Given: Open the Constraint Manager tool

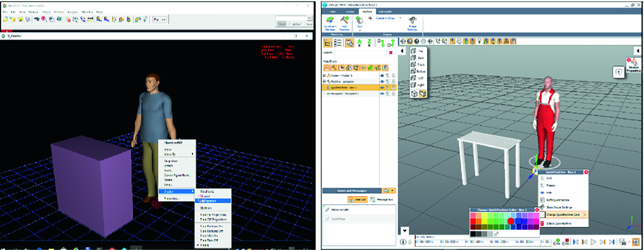Looking at the screenshot, I should click(x=329, y=21).
